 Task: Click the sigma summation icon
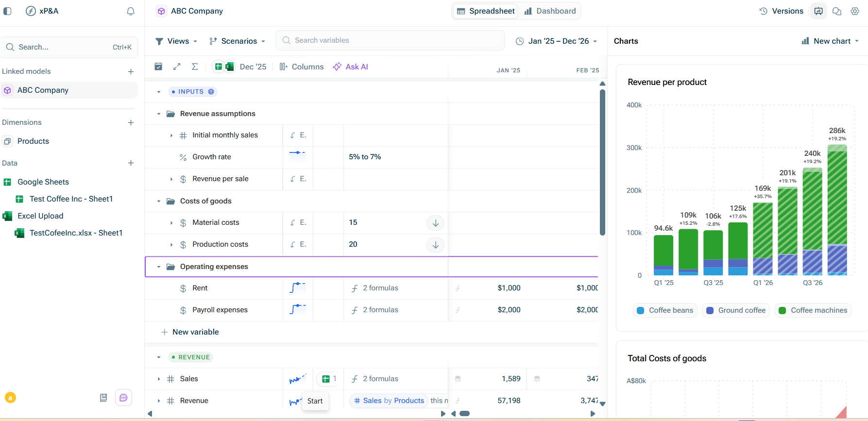195,67
